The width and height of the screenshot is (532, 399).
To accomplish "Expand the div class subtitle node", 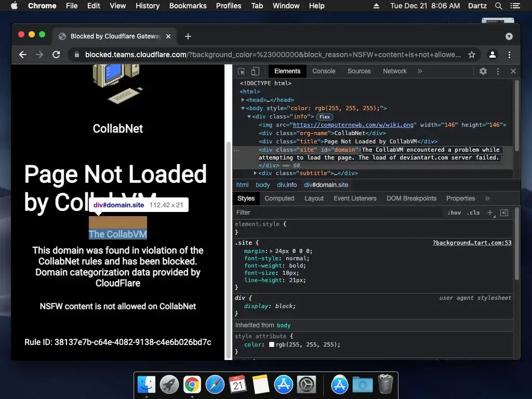I will (x=255, y=173).
